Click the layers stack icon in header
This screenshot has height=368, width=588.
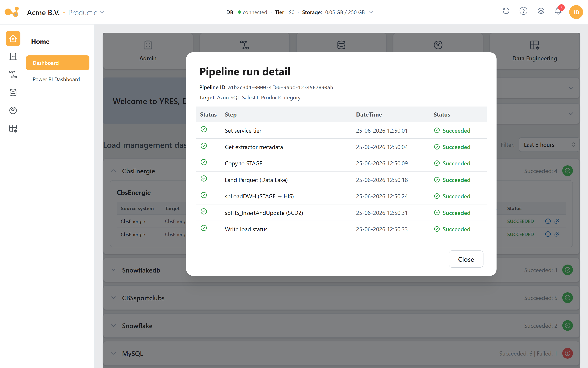pyautogui.click(x=541, y=11)
